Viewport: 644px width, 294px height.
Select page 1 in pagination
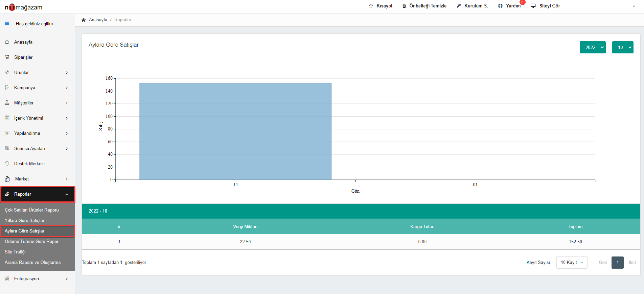click(x=618, y=262)
